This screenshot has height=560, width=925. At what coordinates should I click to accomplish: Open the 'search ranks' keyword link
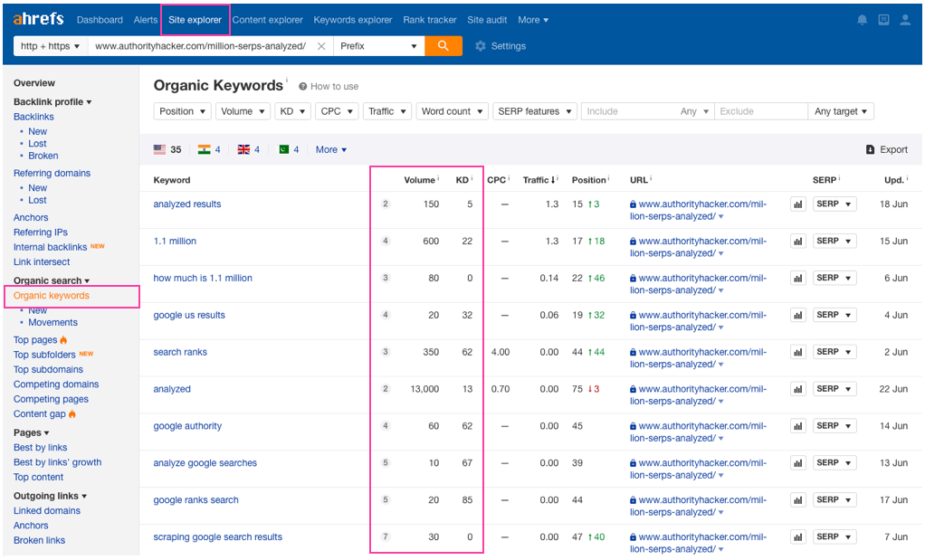point(180,352)
